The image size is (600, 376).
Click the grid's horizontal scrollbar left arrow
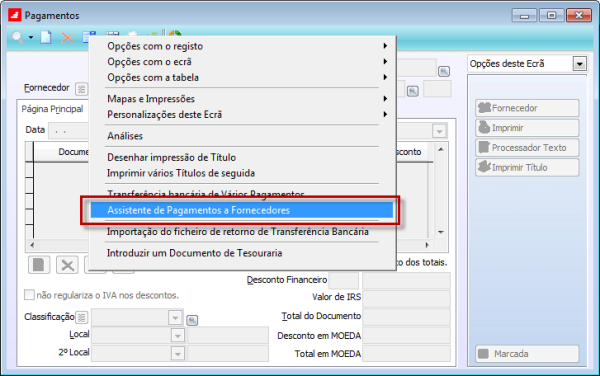click(x=32, y=245)
